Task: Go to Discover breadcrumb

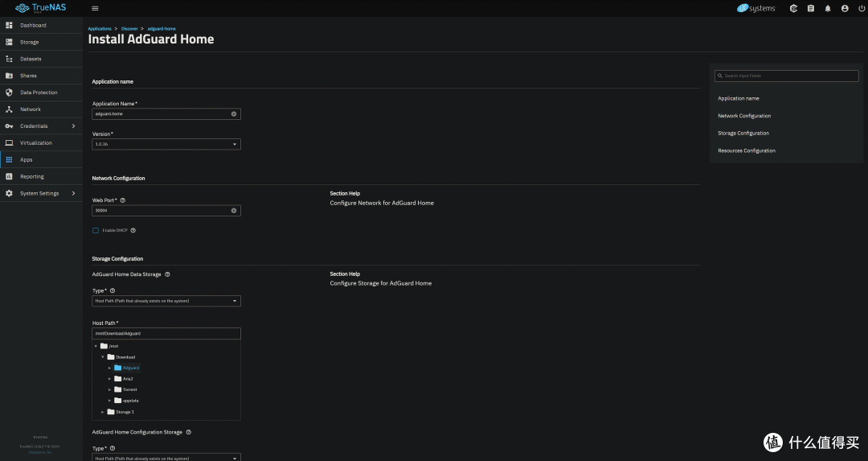Action: point(129,29)
